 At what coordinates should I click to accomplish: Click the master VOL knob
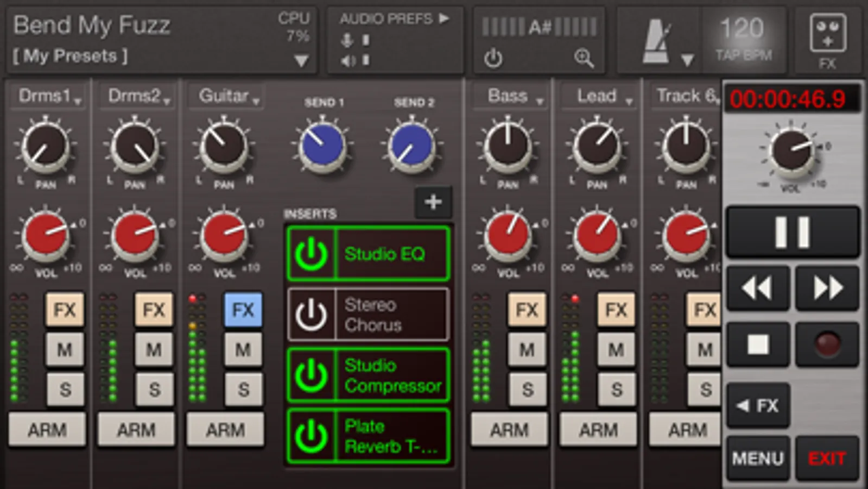point(792,151)
